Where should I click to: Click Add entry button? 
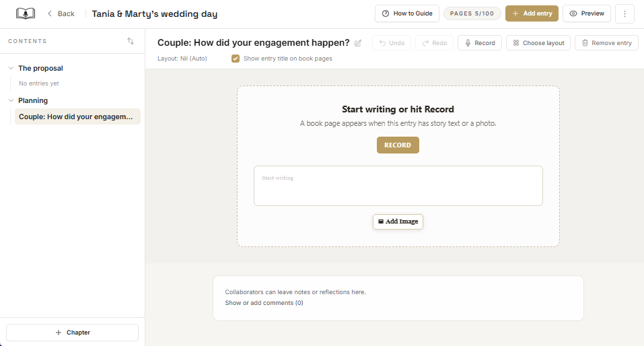(532, 13)
